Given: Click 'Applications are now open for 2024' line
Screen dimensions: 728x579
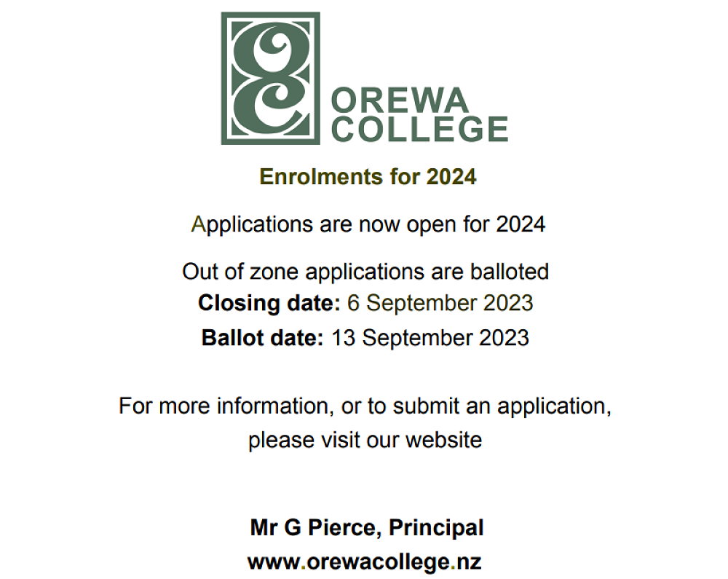Looking at the screenshot, I should 368,224.
